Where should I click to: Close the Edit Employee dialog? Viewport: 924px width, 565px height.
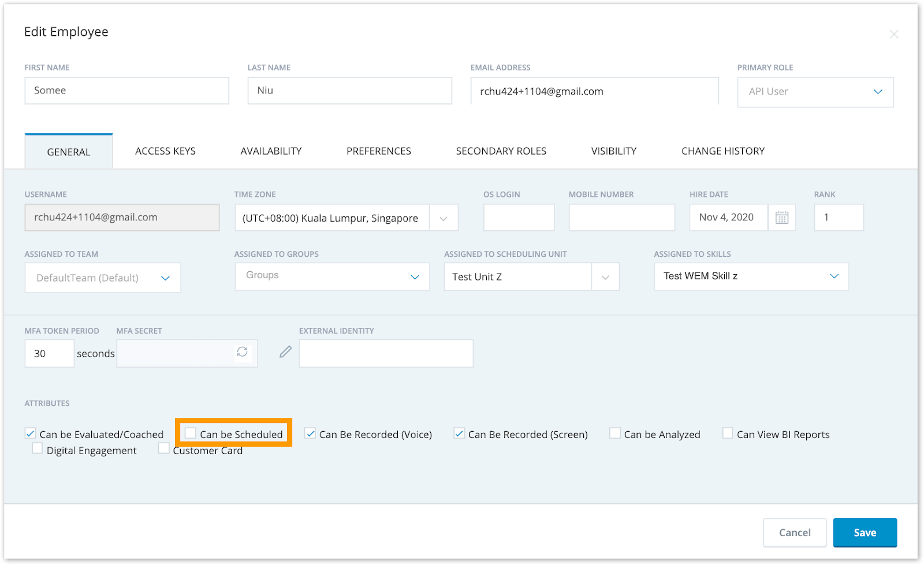[x=894, y=34]
